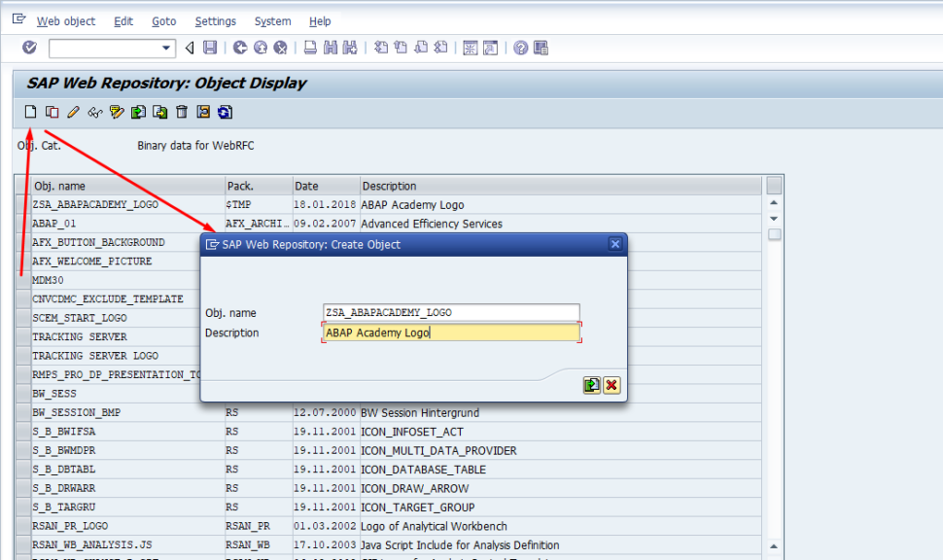This screenshot has height=560, width=943.
Task: Open the Find binoculars icon
Action: click(330, 48)
